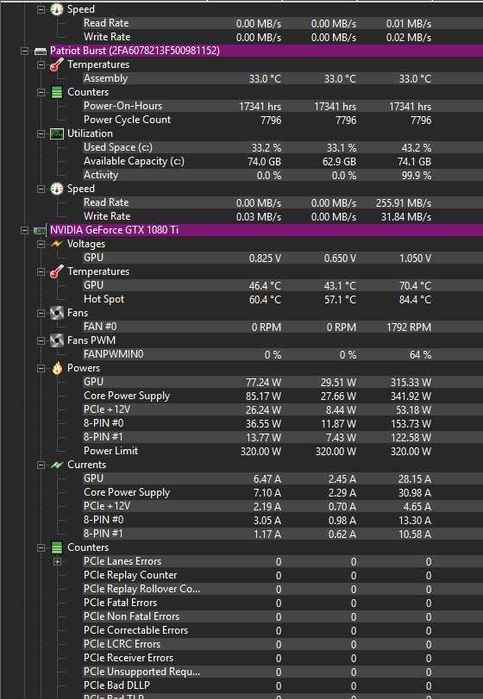Click the fan icon beside Fans PWM
Viewport: 483px width, 699px height.
[57, 341]
